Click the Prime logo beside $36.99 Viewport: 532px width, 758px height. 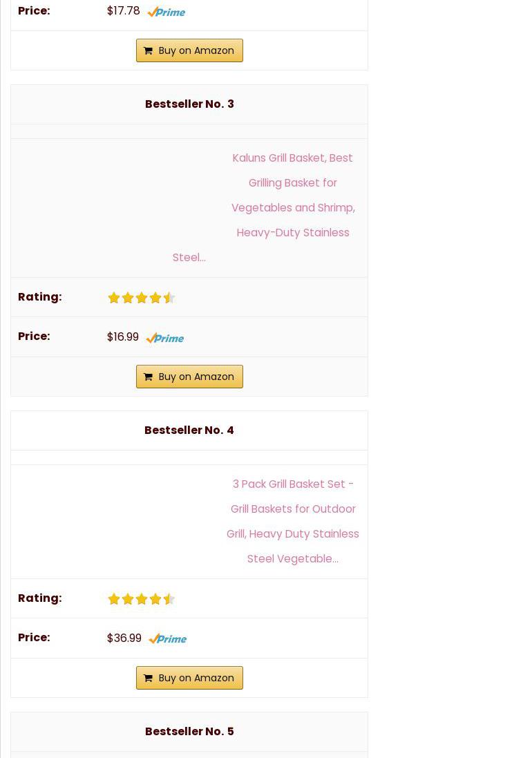coord(167,639)
